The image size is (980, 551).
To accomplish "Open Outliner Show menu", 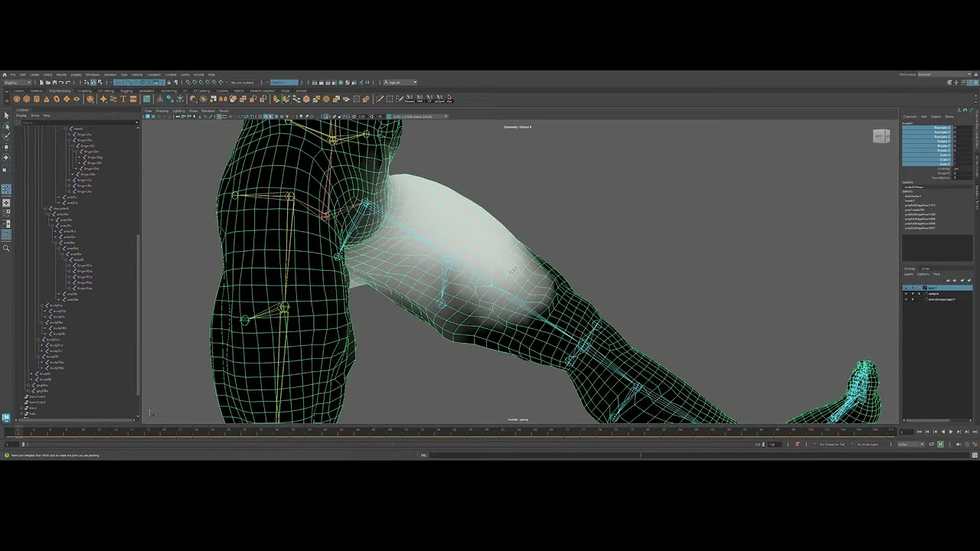I will (x=34, y=116).
